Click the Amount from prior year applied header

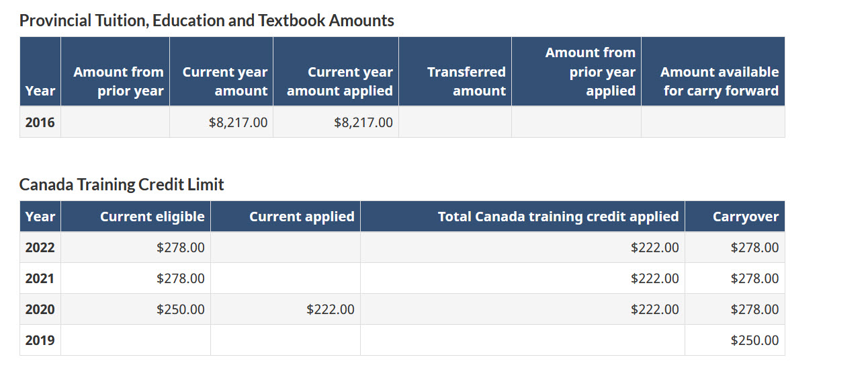click(x=576, y=72)
